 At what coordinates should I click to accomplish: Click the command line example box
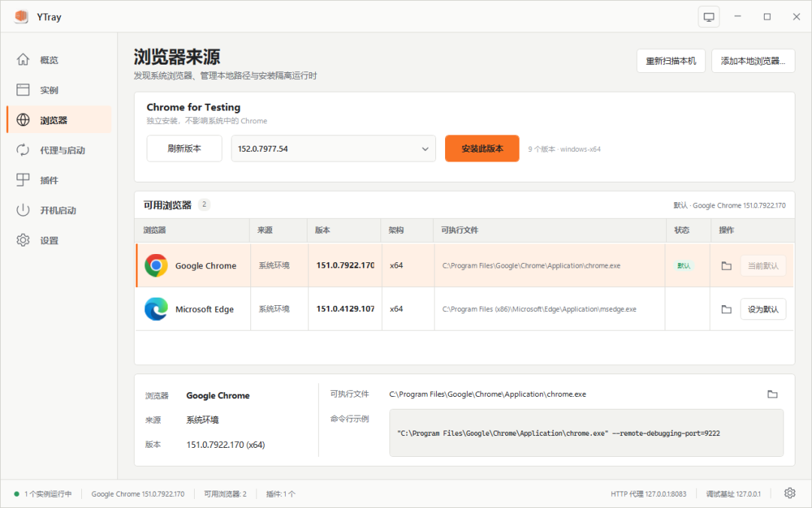point(586,433)
